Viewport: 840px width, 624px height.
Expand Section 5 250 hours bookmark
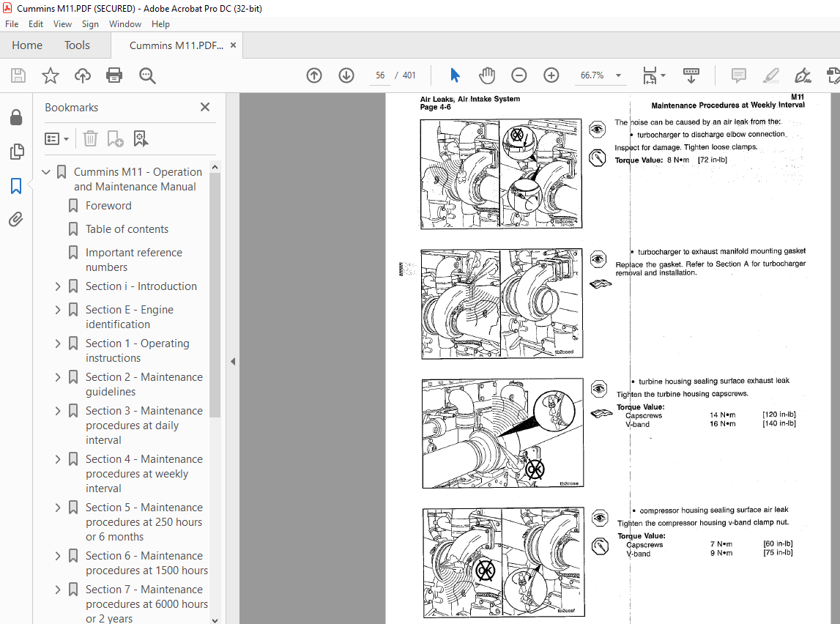[58, 508]
